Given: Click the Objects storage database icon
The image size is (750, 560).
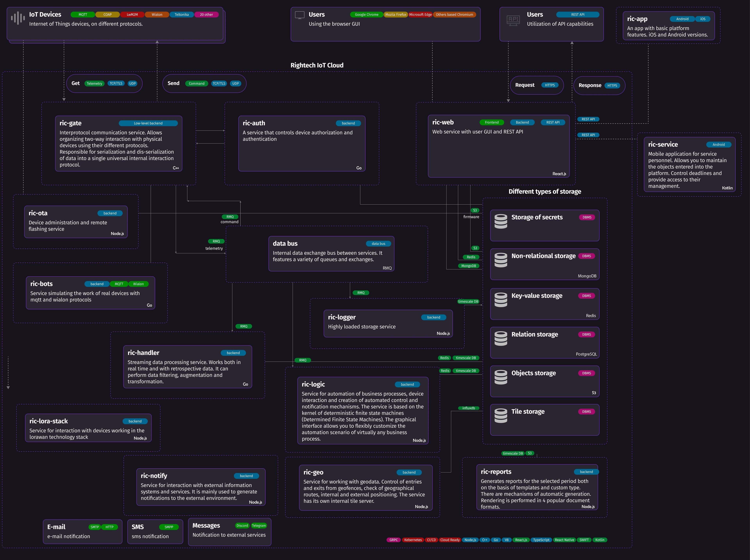Looking at the screenshot, I should pyautogui.click(x=501, y=377).
